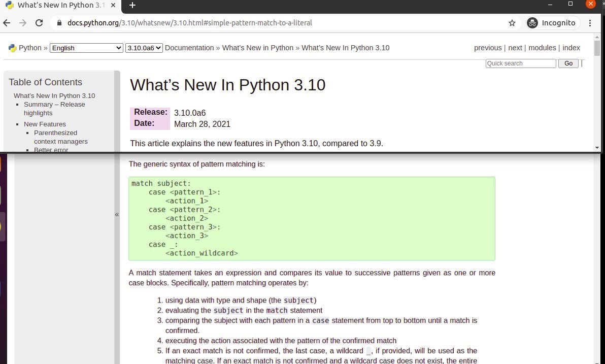Click the next navigation link
The image size is (605, 364).
pos(515,48)
